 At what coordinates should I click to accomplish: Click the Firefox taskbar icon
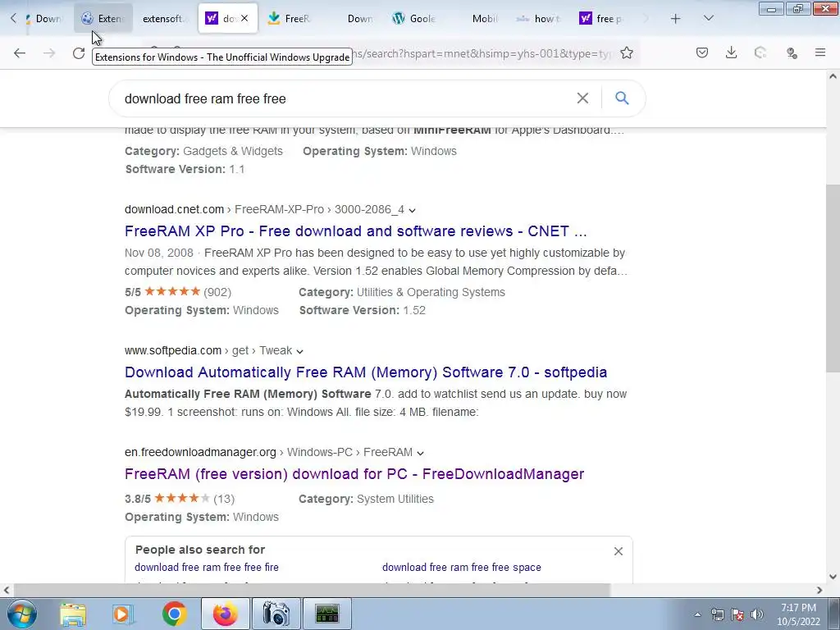click(226, 614)
